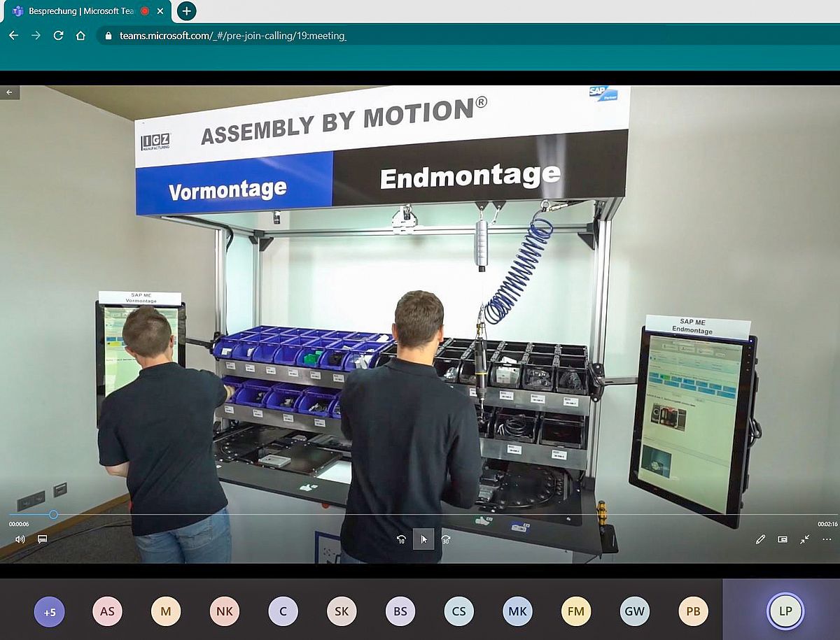Select participant avatar BS

click(400, 612)
